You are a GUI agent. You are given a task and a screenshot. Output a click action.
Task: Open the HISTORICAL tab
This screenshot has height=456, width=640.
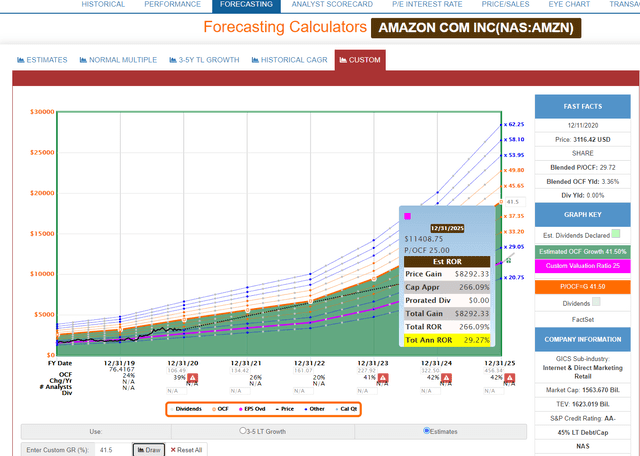tap(103, 4)
